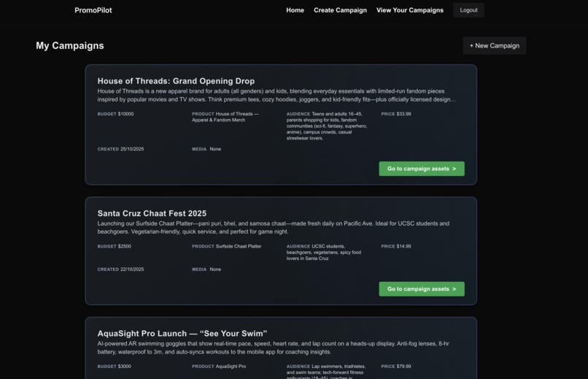The image size is (588, 379).
Task: Click the $3000 budget value
Action: click(x=125, y=367)
